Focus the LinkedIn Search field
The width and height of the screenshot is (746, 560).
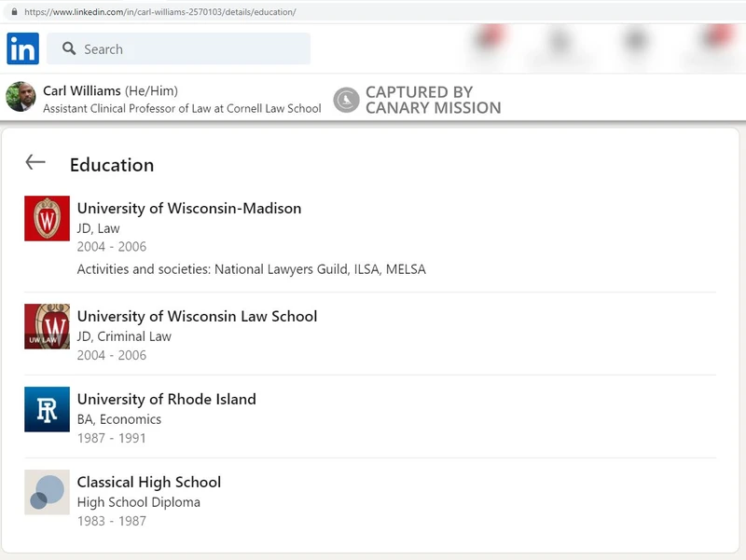pos(178,48)
